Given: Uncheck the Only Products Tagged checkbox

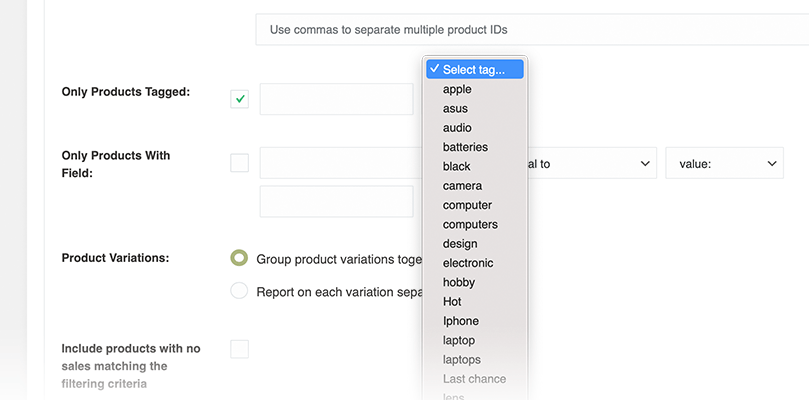Looking at the screenshot, I should pos(239,99).
